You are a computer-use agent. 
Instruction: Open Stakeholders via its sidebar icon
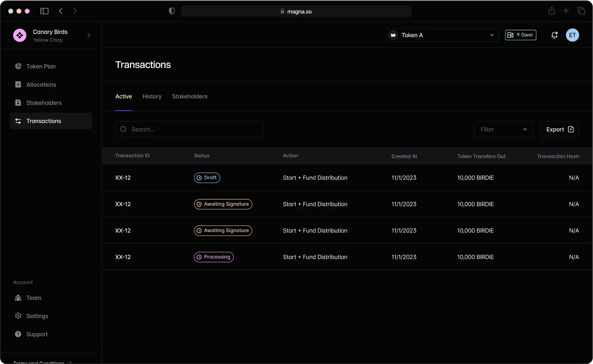coord(18,103)
